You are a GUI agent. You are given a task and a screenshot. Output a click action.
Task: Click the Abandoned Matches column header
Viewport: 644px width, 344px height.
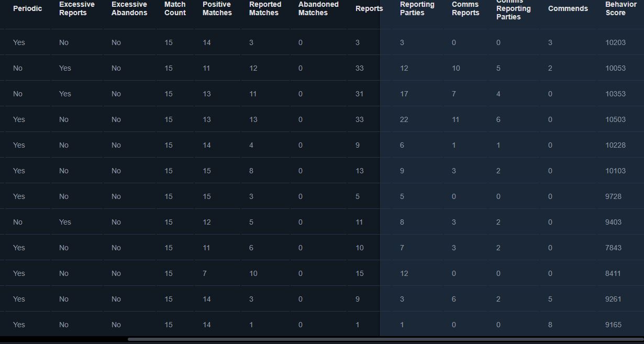318,8
